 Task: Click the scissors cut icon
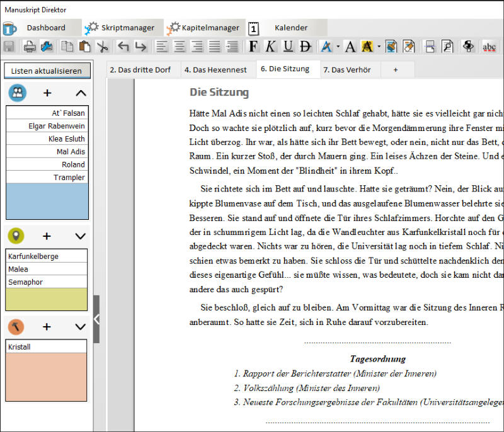pos(103,46)
